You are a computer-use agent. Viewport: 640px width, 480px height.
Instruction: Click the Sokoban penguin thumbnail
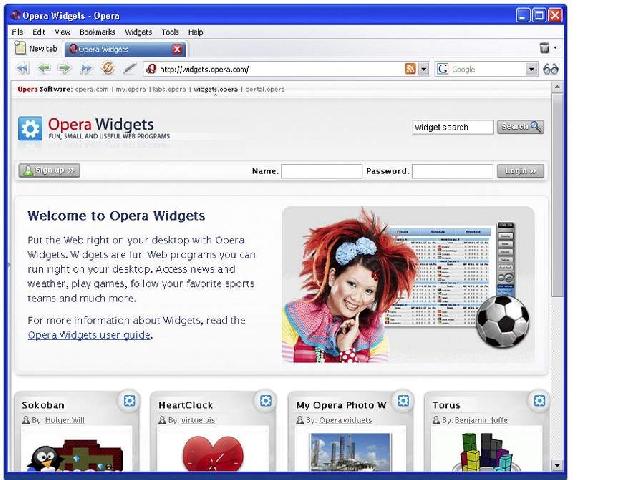point(76,454)
